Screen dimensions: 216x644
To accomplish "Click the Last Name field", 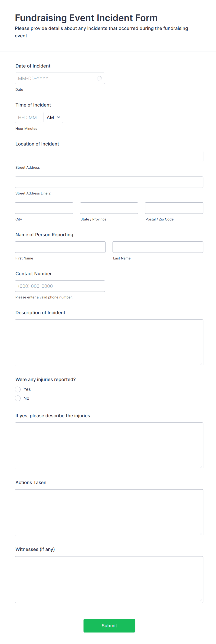I will 158,247.
